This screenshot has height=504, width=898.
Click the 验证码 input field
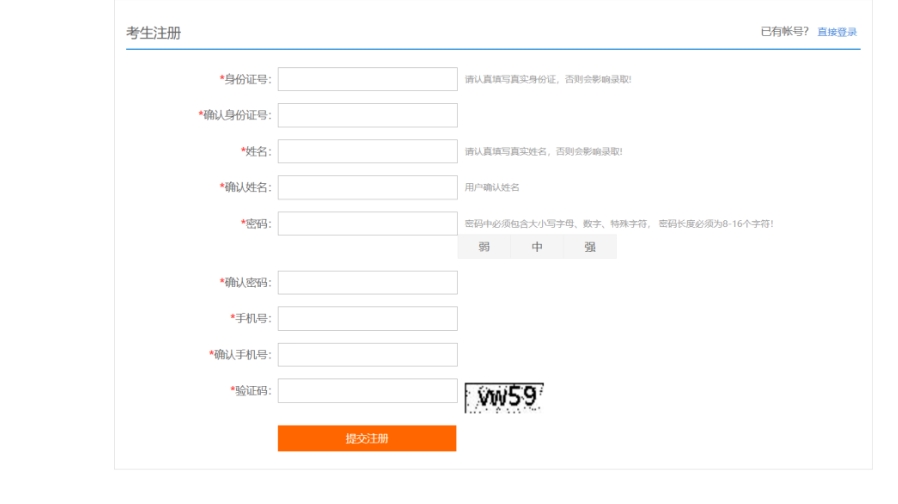pyautogui.click(x=368, y=391)
